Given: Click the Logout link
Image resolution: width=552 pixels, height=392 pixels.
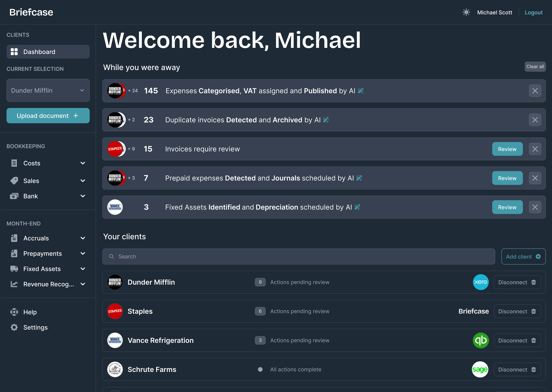Looking at the screenshot, I should click(x=533, y=12).
